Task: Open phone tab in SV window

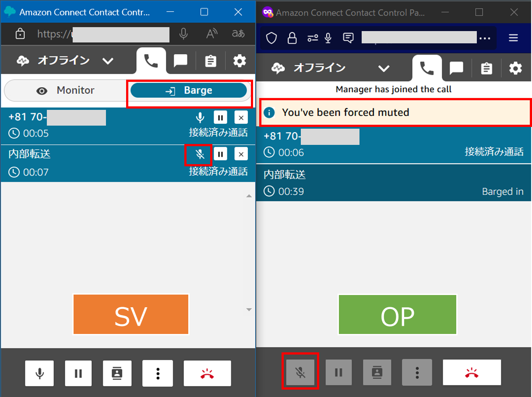Action: [x=151, y=61]
